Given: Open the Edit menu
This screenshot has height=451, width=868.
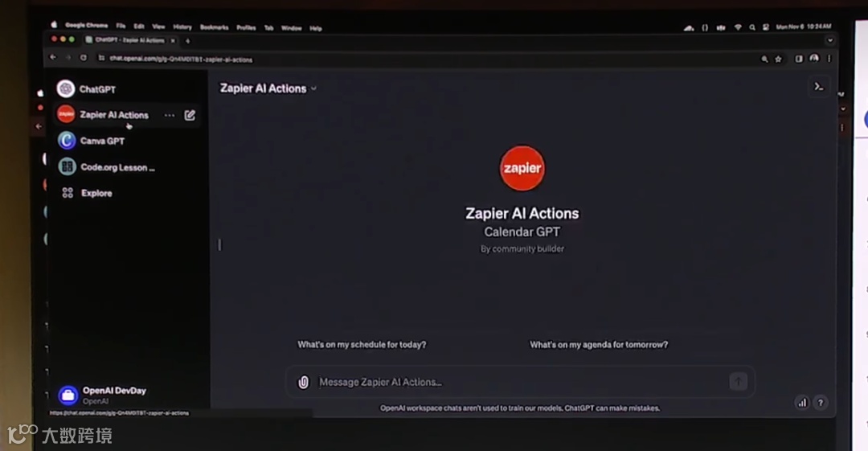Looking at the screenshot, I should pos(139,26).
